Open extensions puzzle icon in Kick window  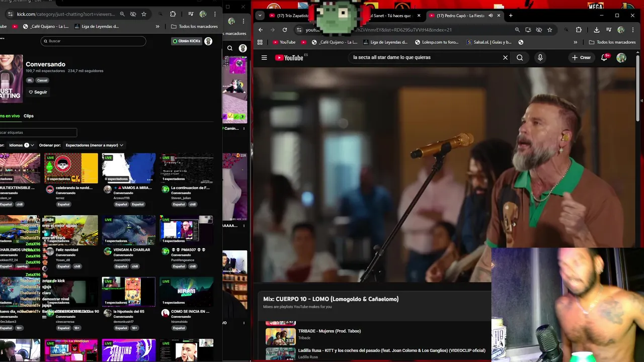[173, 14]
